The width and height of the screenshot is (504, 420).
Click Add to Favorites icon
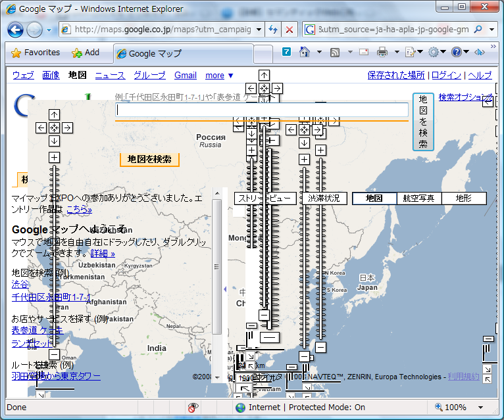click(x=77, y=53)
